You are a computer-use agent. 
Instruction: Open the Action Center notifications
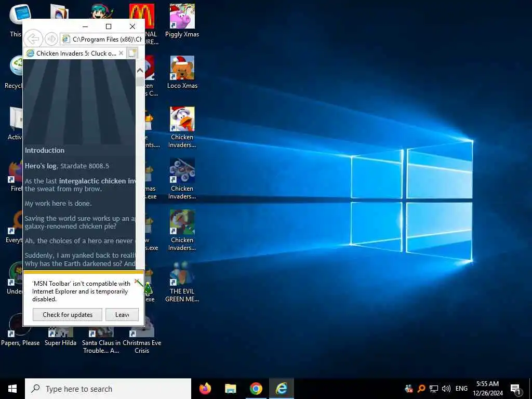[x=516, y=389]
